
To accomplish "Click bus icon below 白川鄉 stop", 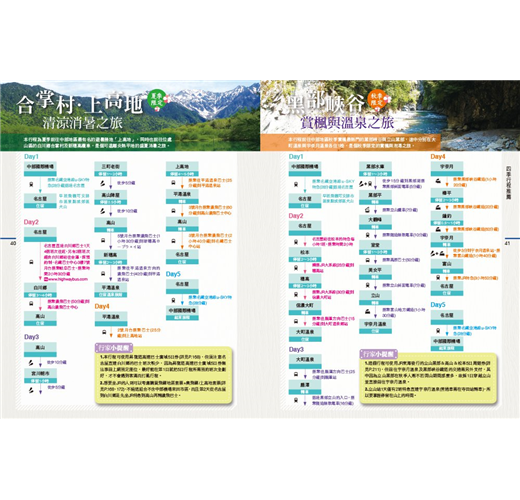I will [x=31, y=304].
